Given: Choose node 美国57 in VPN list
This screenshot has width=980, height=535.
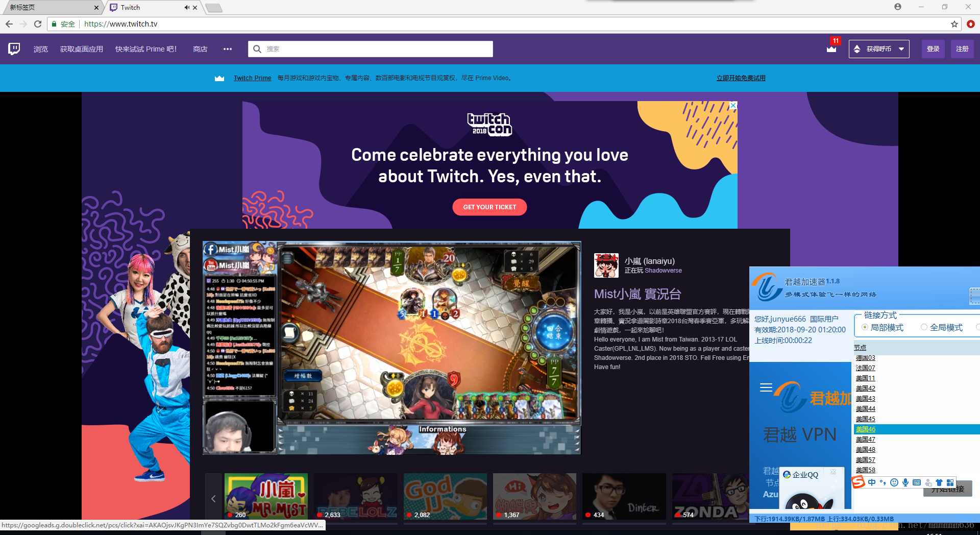Looking at the screenshot, I should pyautogui.click(x=865, y=460).
